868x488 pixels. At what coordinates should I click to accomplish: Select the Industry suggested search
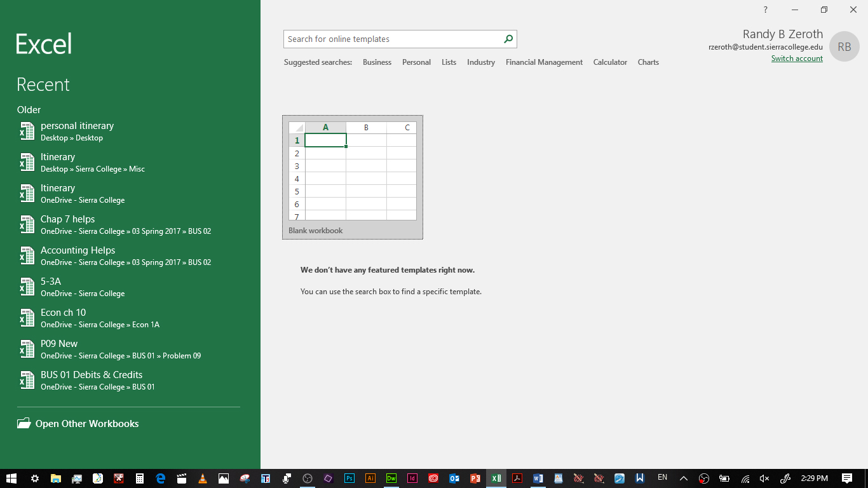coord(480,62)
